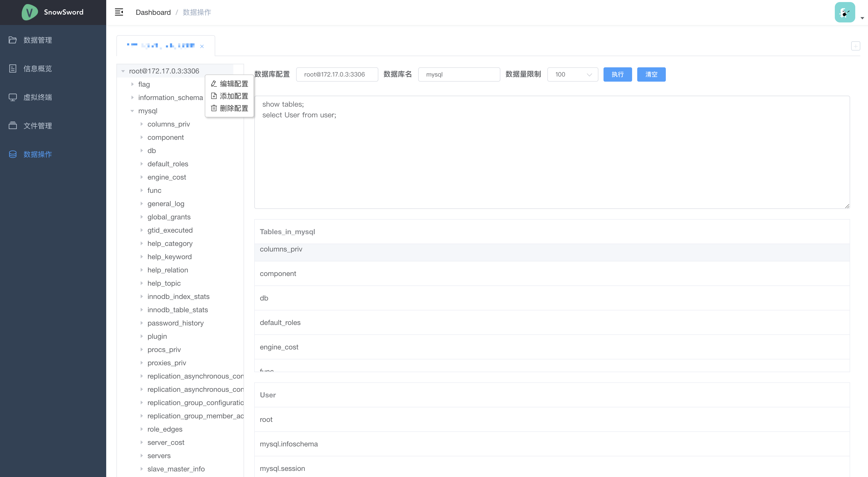Select 添加配置 from context menu

(x=230, y=96)
